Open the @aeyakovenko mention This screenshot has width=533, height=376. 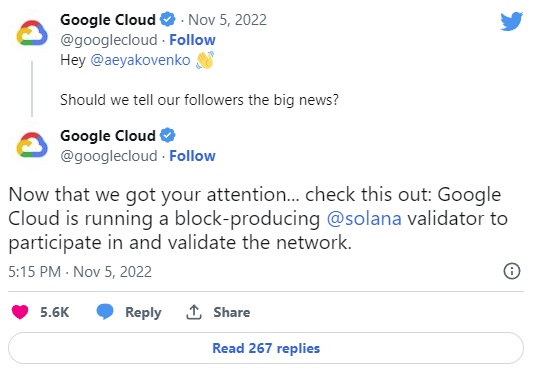pos(140,60)
